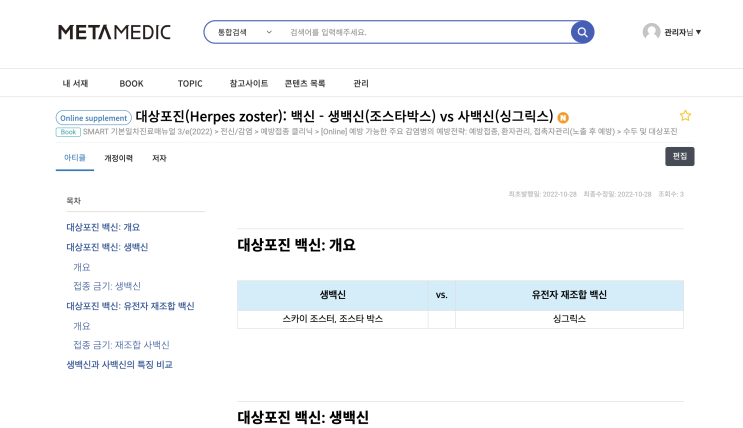This screenshot has height=428, width=743.
Task: Click the 최초발행일: 2022-10-28 text
Action: 543,194
